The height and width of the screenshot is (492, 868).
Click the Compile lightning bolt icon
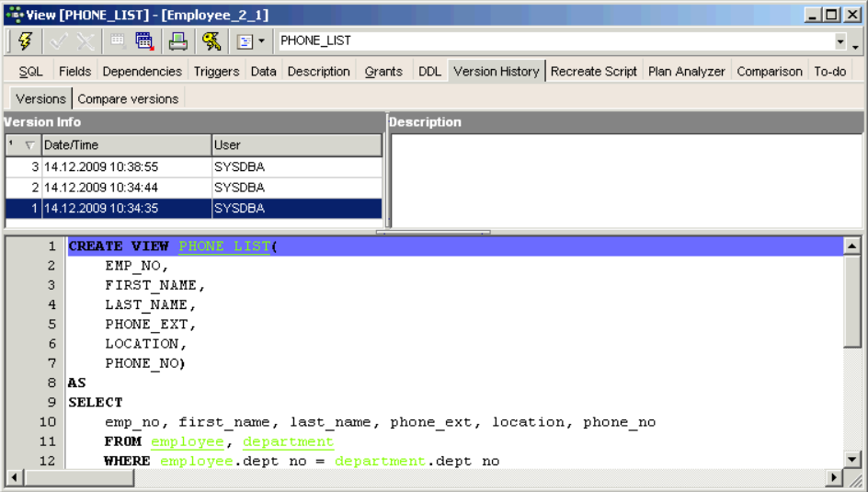(x=25, y=41)
